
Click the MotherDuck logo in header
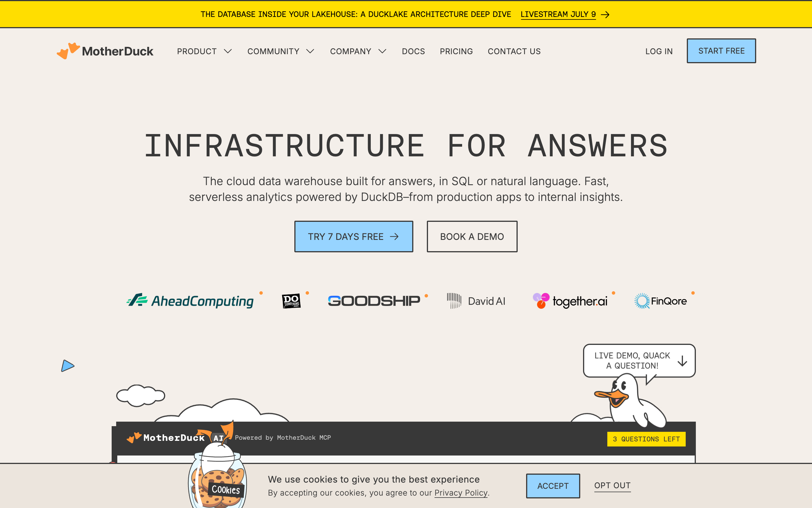105,51
